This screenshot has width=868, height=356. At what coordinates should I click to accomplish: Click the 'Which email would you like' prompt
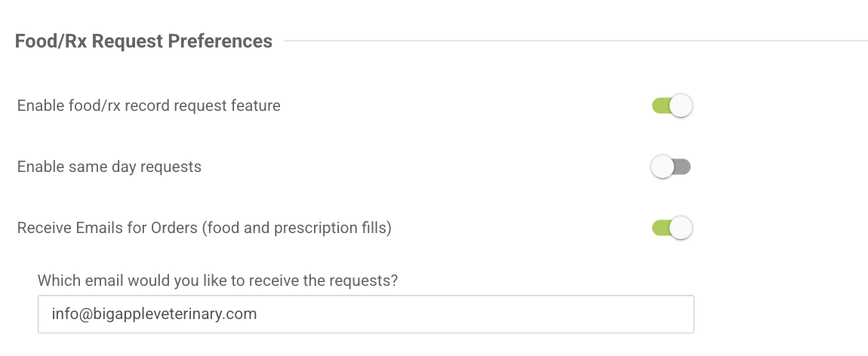[x=217, y=281]
